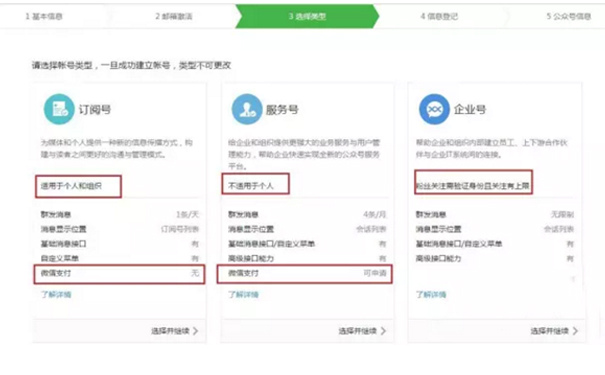This screenshot has height=375, width=605.
Task: Click the 适用于个人和组织 label
Action: (x=71, y=186)
